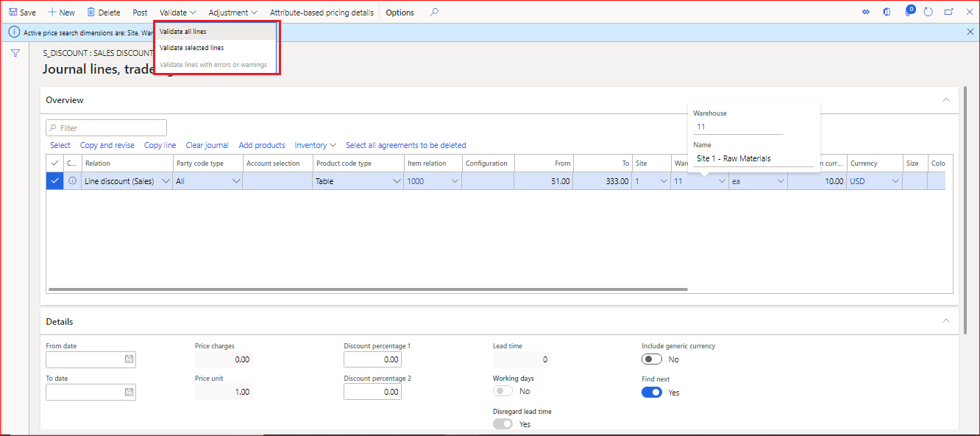
Task: Open the attachments icon with badge 0
Action: coord(909,11)
